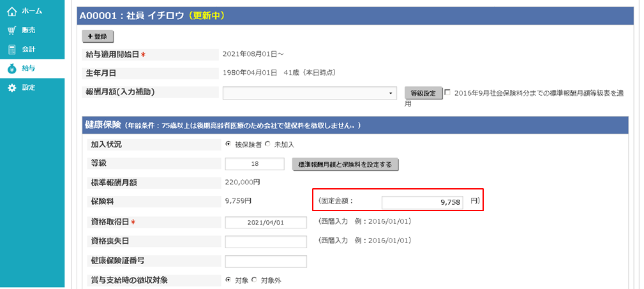
Task: Click the money bag payroll icon
Action: pyautogui.click(x=11, y=68)
